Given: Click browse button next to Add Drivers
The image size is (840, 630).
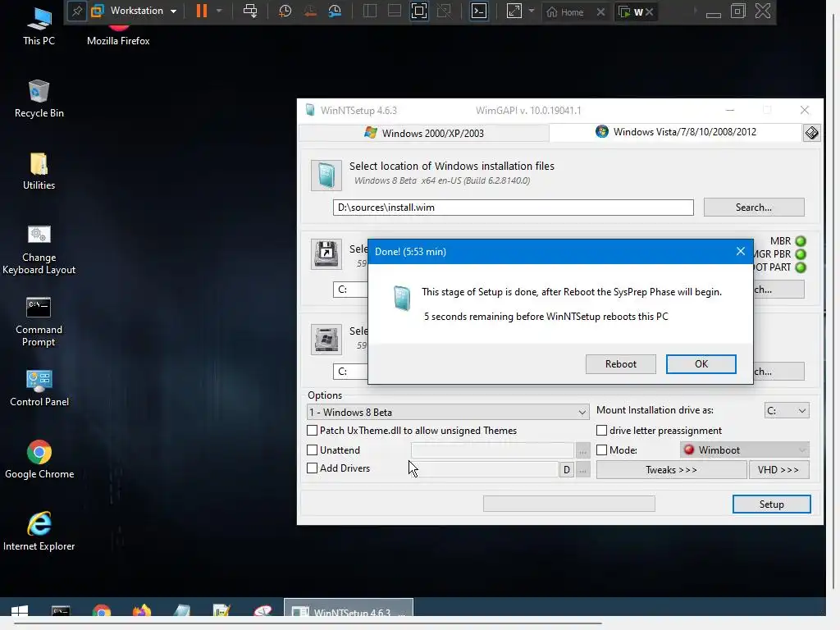Looking at the screenshot, I should pyautogui.click(x=582, y=470).
